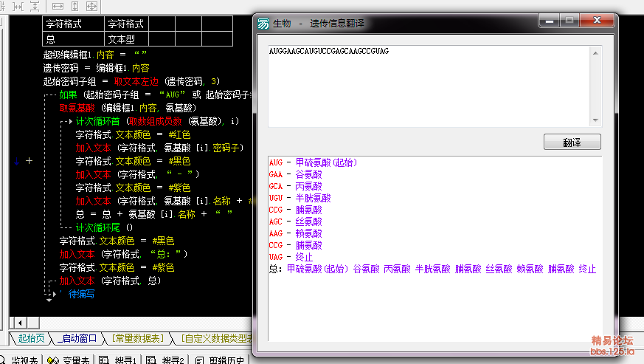Minimize the 生物 - 遗传信息翻译 window
644x364 pixels.
pyautogui.click(x=549, y=21)
